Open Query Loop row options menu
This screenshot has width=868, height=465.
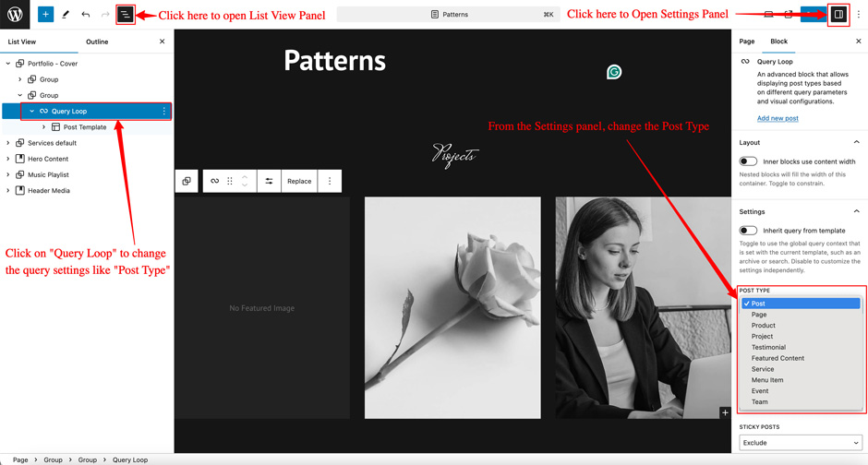pos(164,112)
